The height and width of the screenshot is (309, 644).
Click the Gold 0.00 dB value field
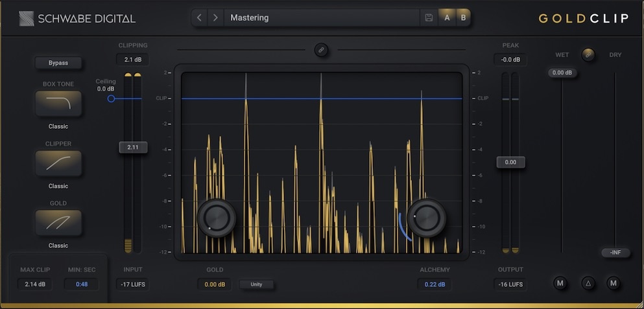point(215,284)
